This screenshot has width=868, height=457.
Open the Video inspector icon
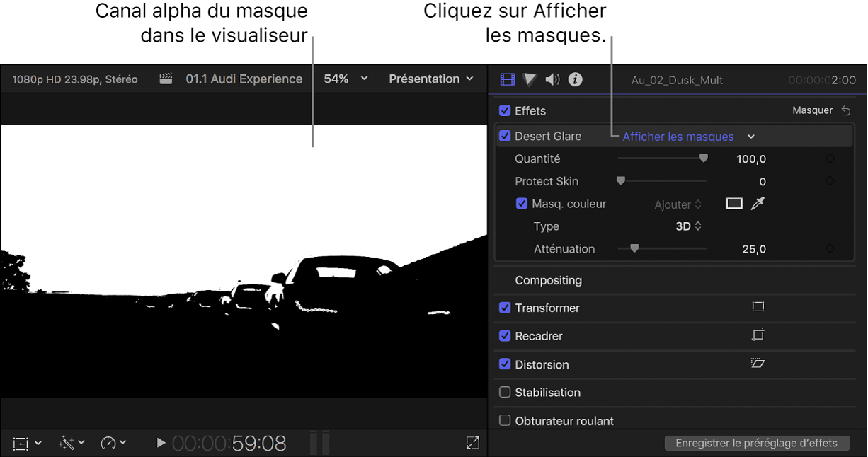coord(507,79)
